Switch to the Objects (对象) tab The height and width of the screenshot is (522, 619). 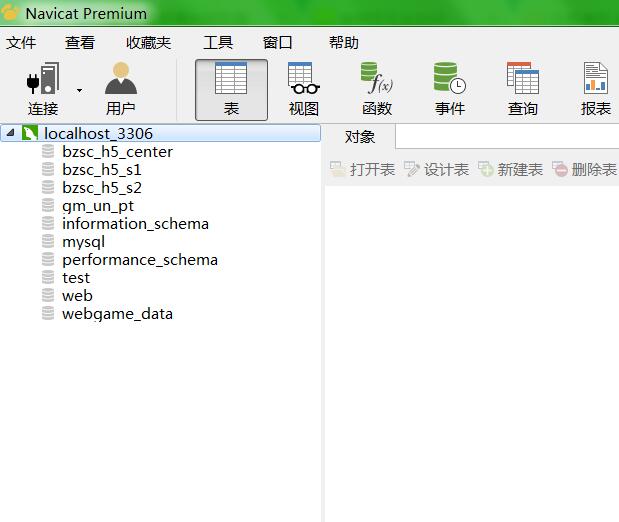[x=360, y=137]
